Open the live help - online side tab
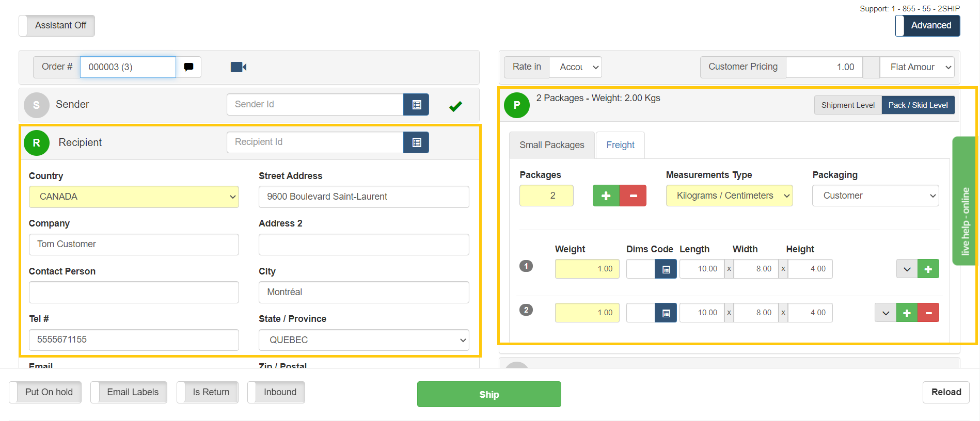This screenshot has width=980, height=421. [965, 201]
